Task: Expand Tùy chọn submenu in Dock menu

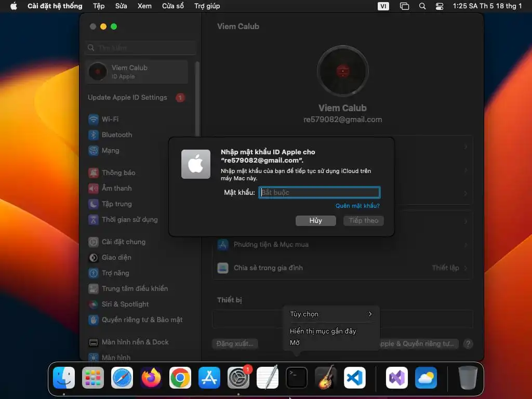Action: click(331, 314)
